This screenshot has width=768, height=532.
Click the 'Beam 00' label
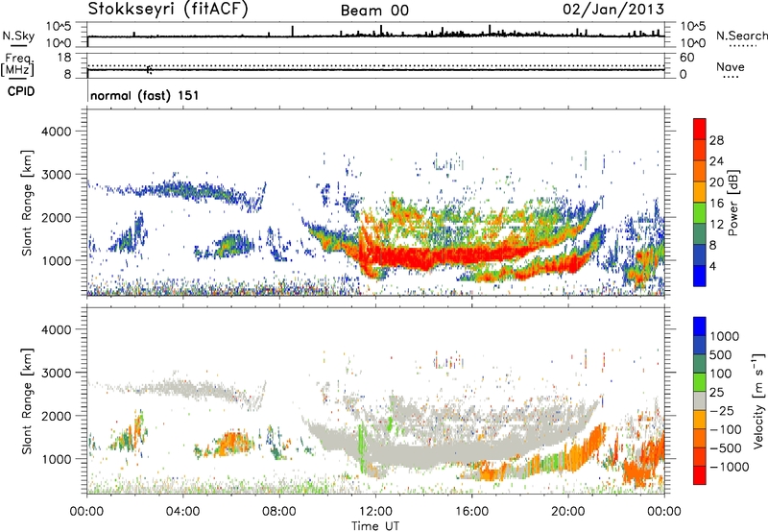click(x=374, y=11)
